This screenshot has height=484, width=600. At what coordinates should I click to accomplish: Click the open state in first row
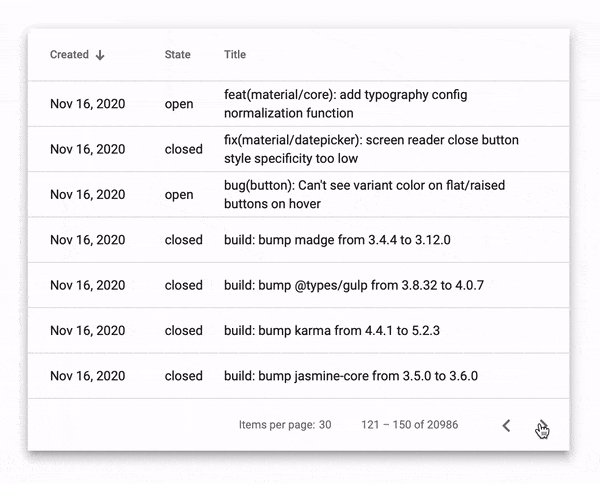click(x=179, y=104)
